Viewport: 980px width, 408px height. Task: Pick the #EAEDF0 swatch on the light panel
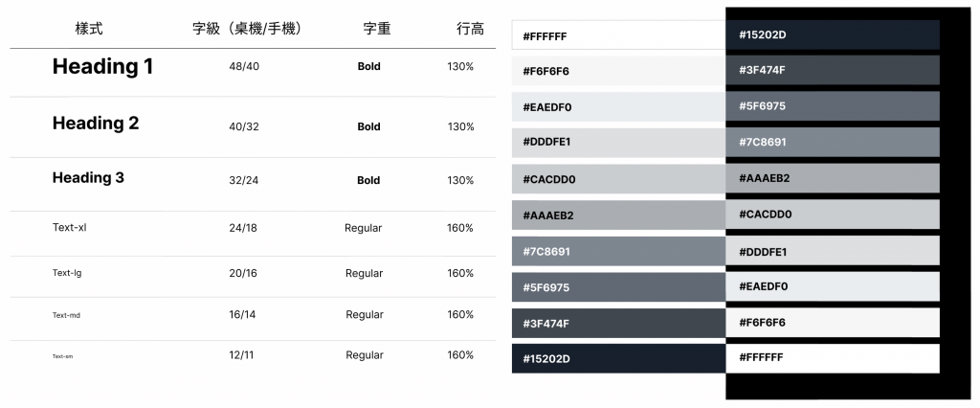(x=618, y=107)
